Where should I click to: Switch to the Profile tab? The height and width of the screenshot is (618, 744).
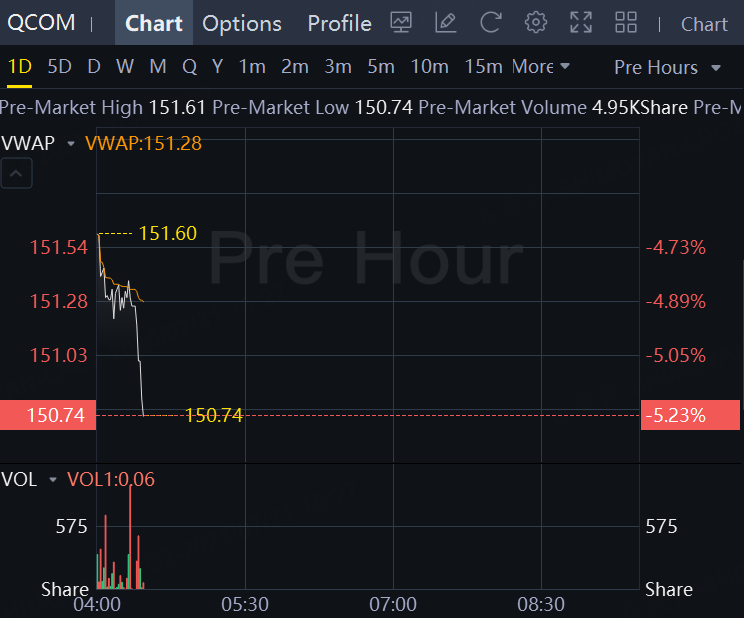click(x=339, y=23)
